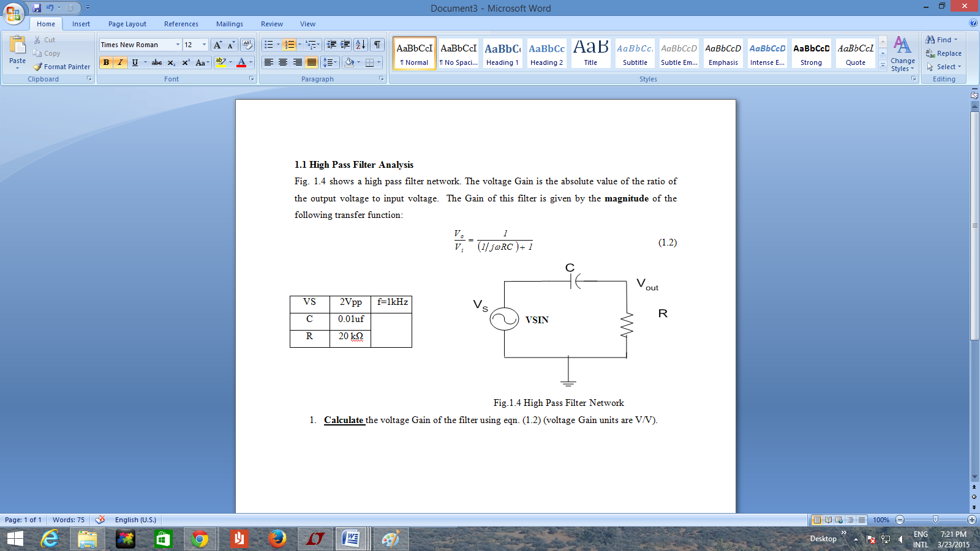The image size is (980, 551).
Task: Switch to the Insert tab
Action: point(81,24)
